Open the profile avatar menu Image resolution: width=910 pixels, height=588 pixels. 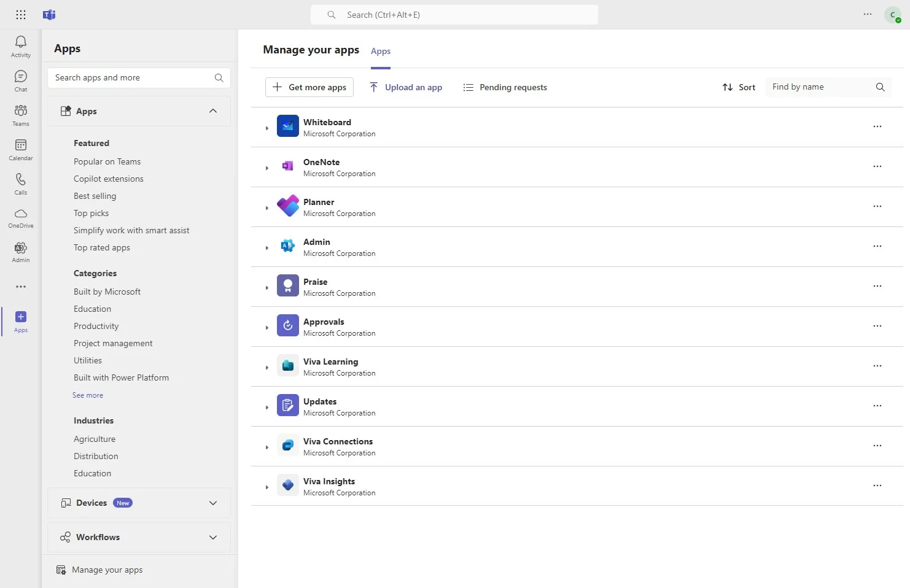point(893,15)
